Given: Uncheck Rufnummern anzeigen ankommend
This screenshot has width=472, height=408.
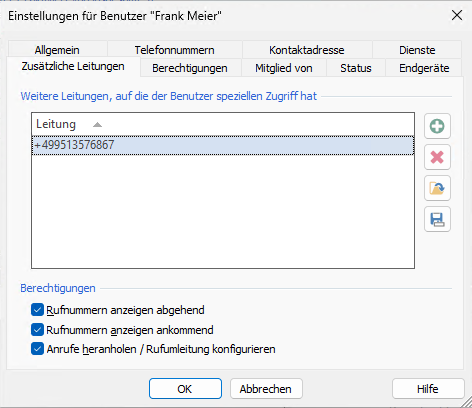Looking at the screenshot, I should pyautogui.click(x=37, y=330).
